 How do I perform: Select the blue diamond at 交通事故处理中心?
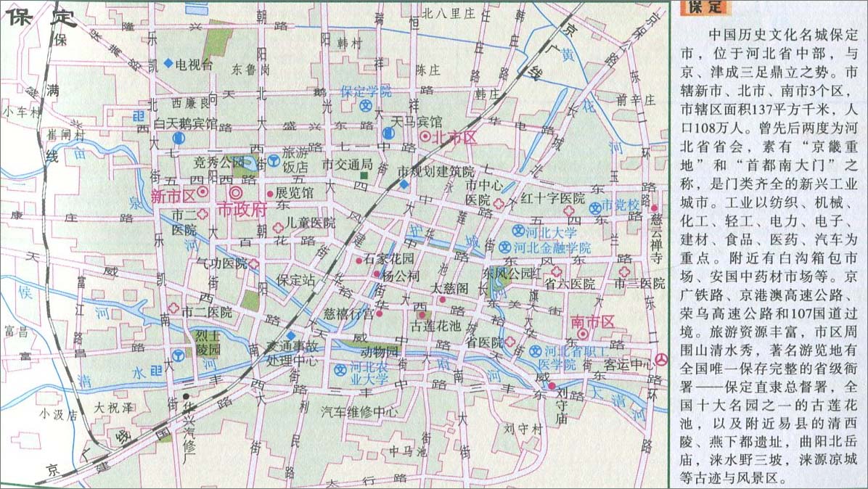290,336
